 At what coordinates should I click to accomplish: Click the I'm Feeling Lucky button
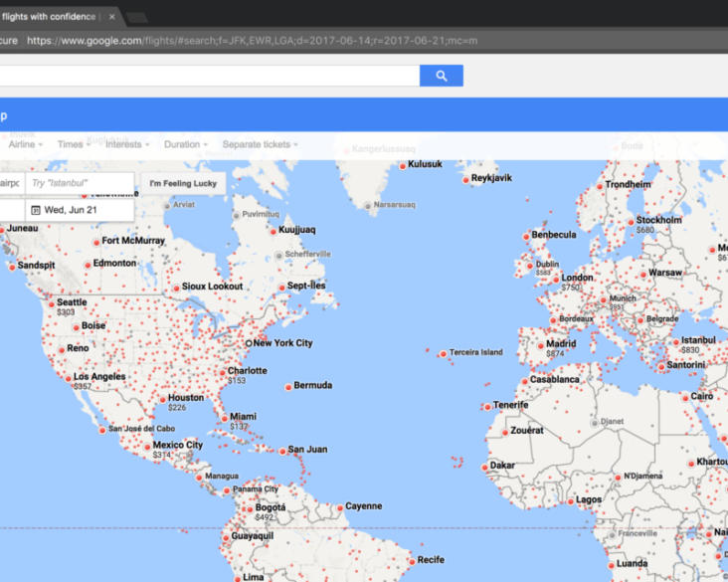[183, 183]
